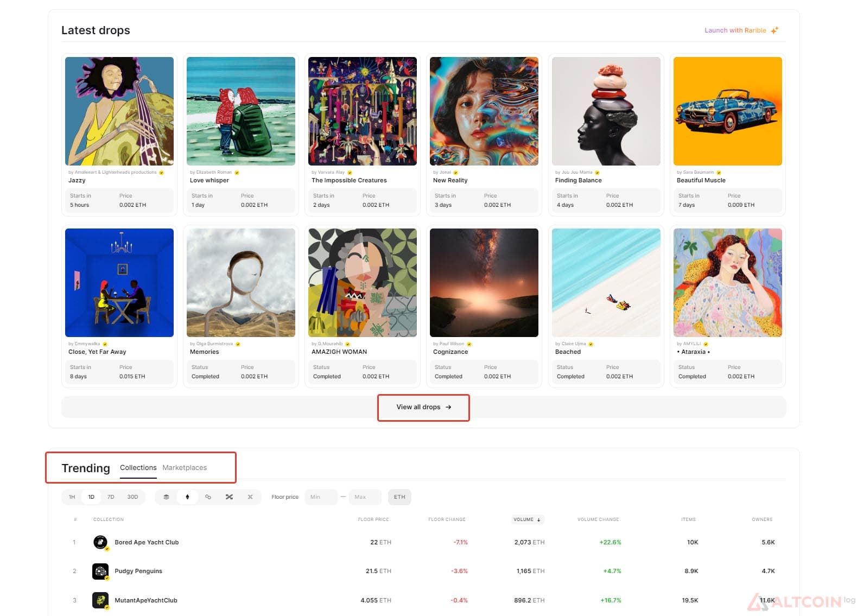This screenshot has height=616, width=863.
Task: Open Bored Ape Yacht Club collection
Action: pyautogui.click(x=147, y=542)
